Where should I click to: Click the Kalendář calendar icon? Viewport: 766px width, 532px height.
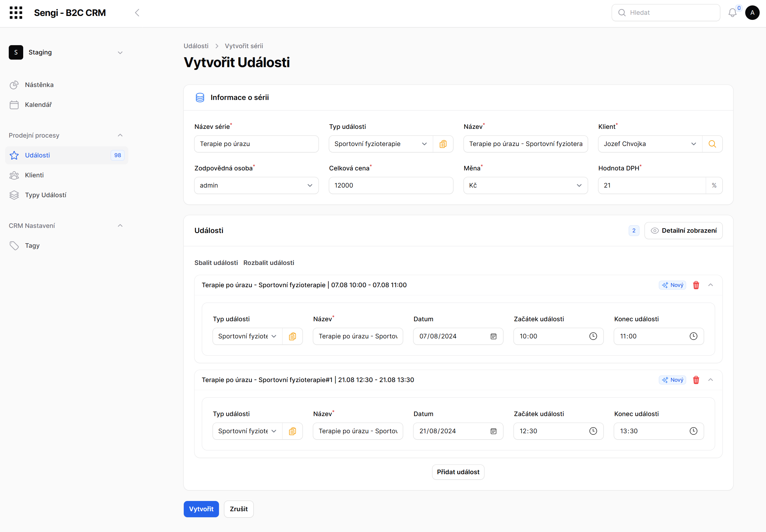pos(14,105)
